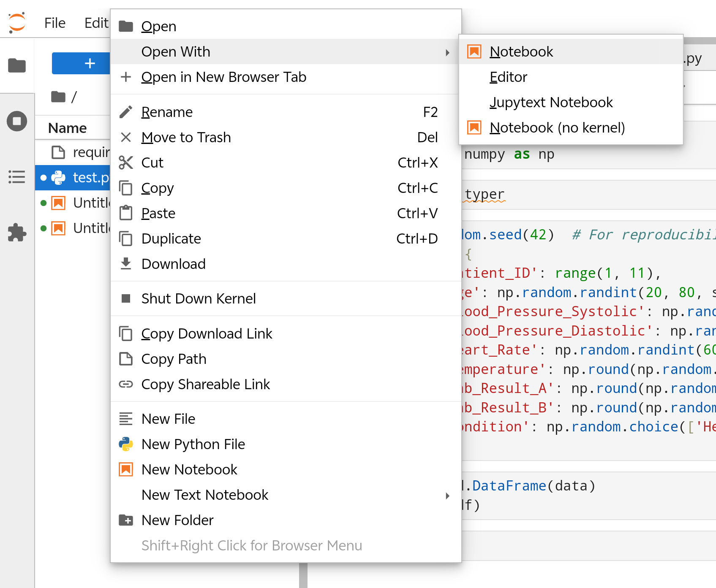Screen dimensions: 716x588
Task: Click the JupyterLab logo icon
Action: point(17,23)
